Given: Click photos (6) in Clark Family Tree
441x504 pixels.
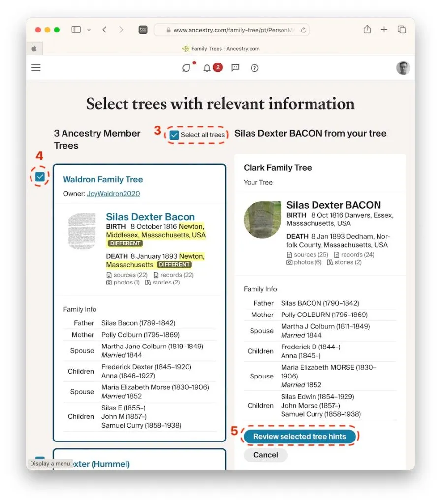Looking at the screenshot, I should [304, 262].
